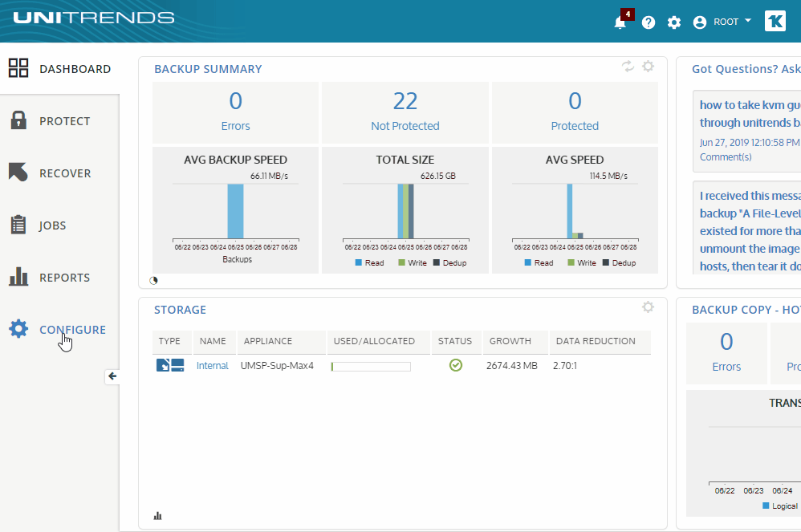This screenshot has height=532, width=801.
Task: Open the Reports bar chart icon
Action: (18, 276)
